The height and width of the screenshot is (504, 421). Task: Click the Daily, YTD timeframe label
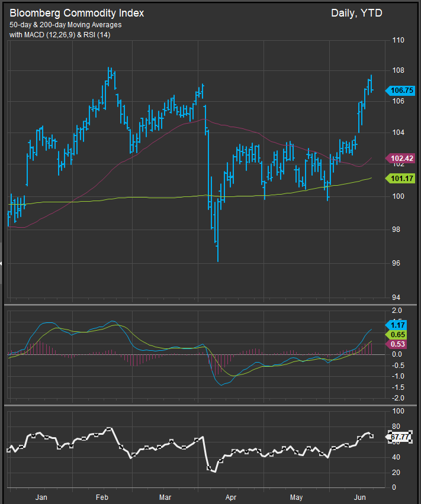tap(356, 13)
